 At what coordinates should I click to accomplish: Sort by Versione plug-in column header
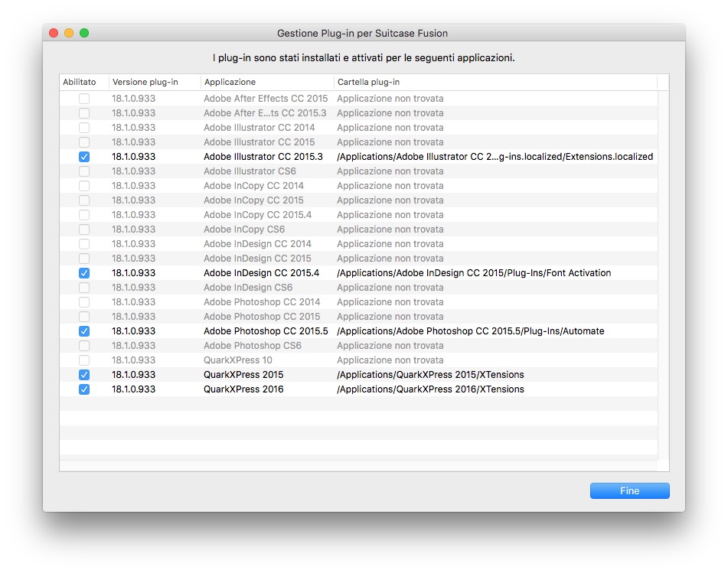155,82
